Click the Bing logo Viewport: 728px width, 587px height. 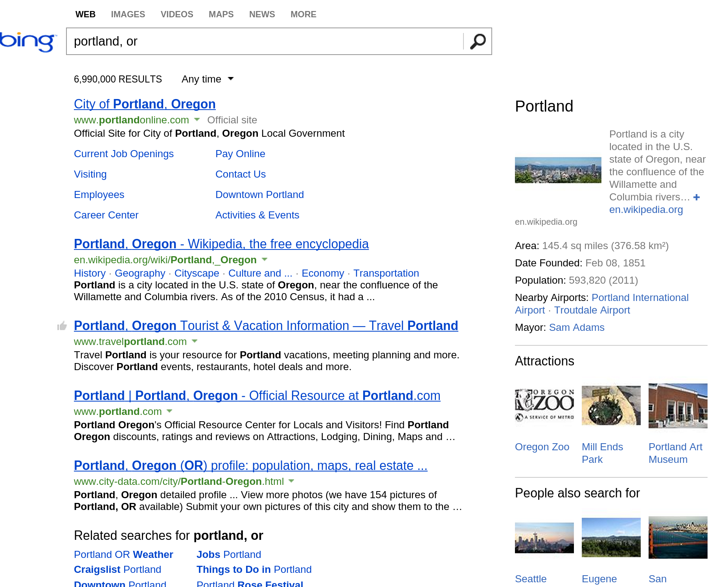click(28, 42)
